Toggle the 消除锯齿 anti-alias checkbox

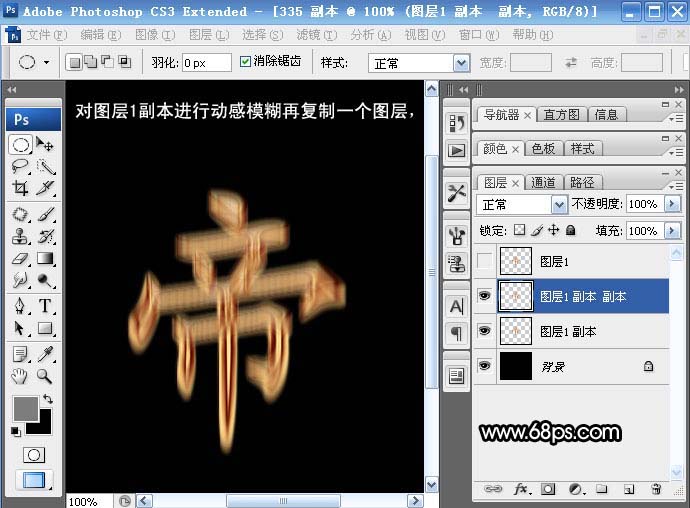click(x=246, y=62)
